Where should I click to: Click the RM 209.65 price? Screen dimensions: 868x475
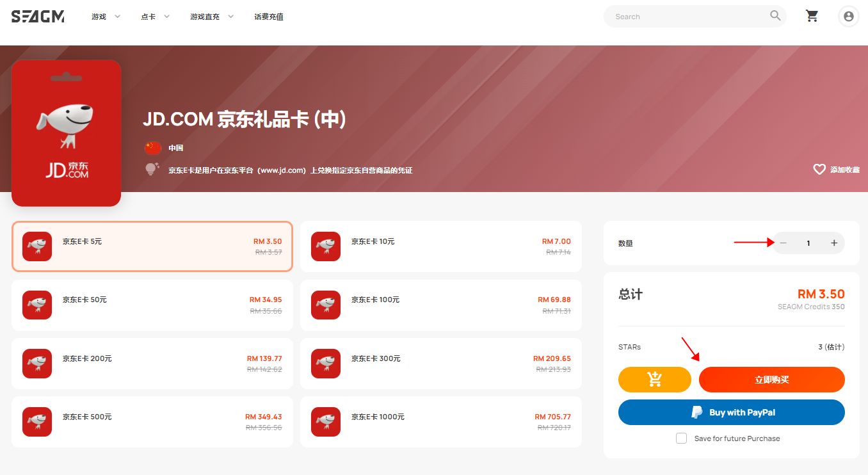(552, 358)
